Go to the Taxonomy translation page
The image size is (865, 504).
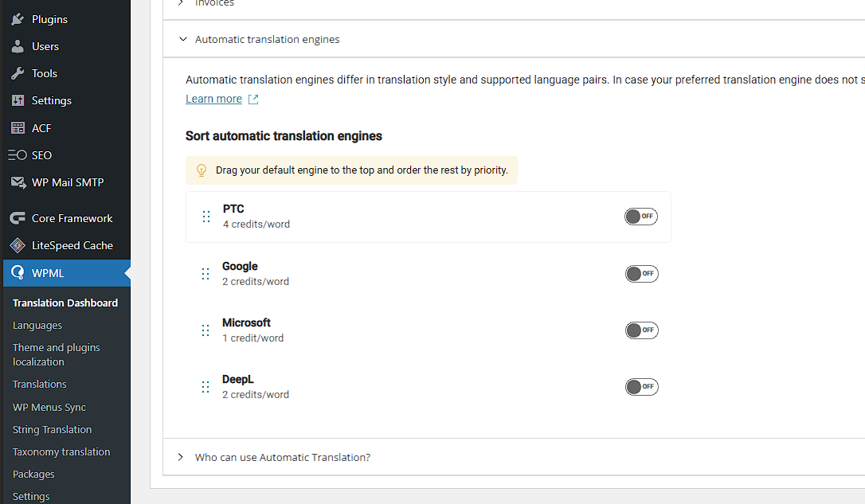61,451
